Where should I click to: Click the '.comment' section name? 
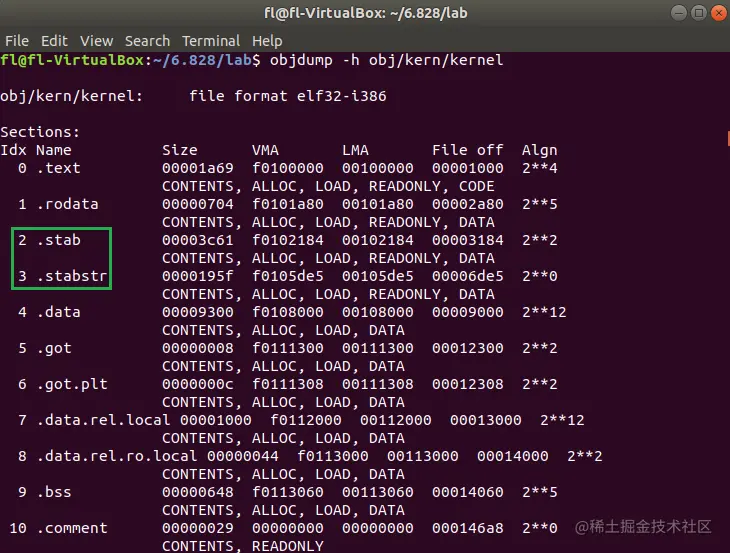coord(72,528)
